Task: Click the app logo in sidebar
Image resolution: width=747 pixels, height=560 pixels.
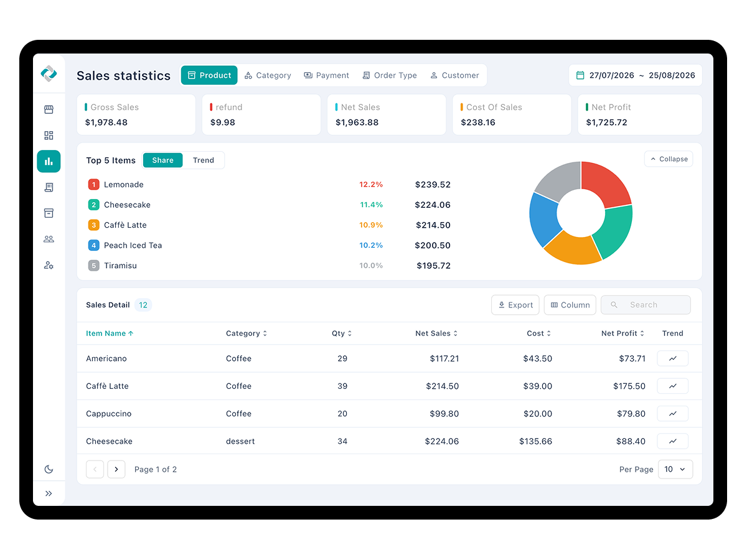Action: pos(49,73)
